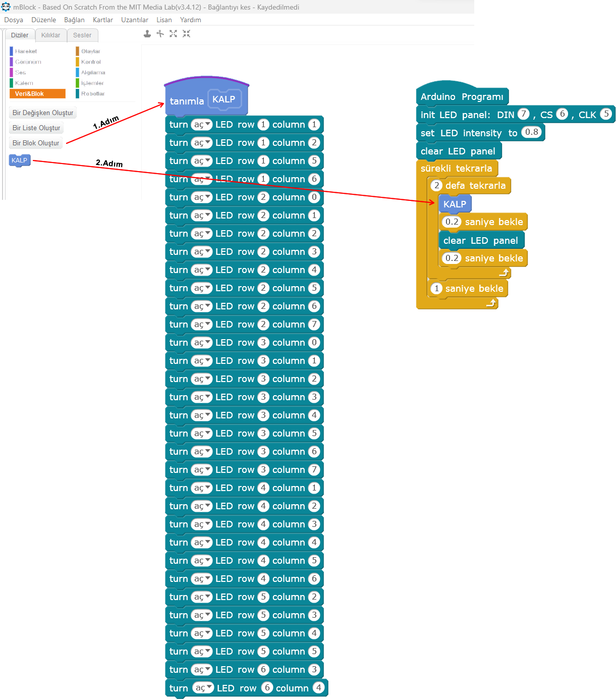Switch to the Sesler tab
The height and width of the screenshot is (699, 616).
(x=82, y=35)
